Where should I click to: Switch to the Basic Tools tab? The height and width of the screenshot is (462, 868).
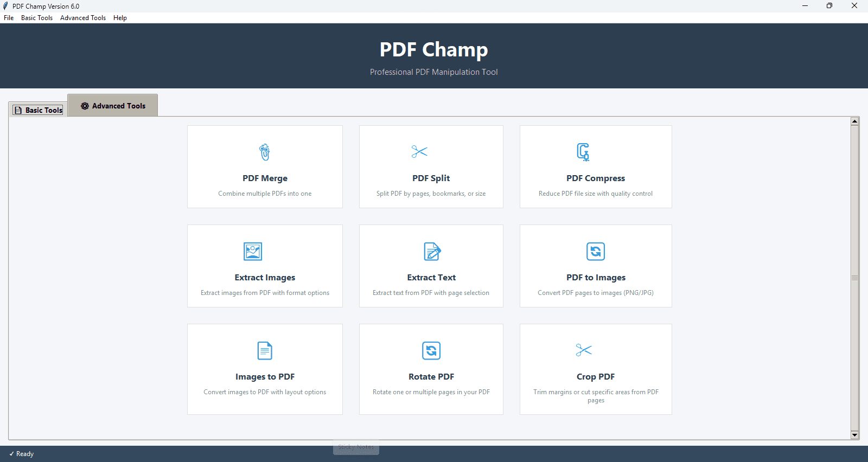tap(38, 110)
